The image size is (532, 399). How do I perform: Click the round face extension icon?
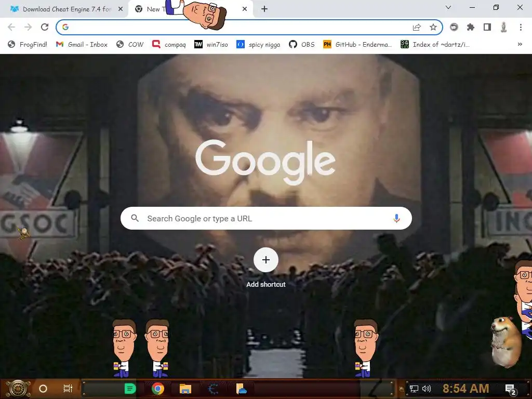(454, 27)
